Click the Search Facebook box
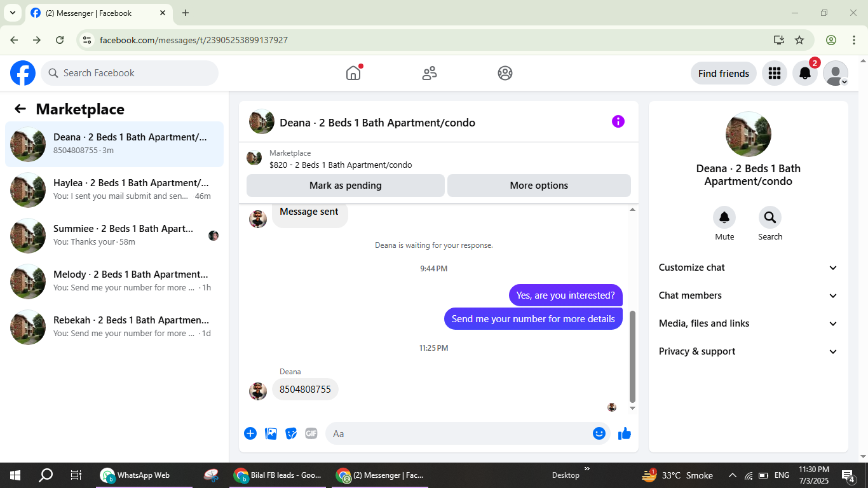 [x=130, y=73]
